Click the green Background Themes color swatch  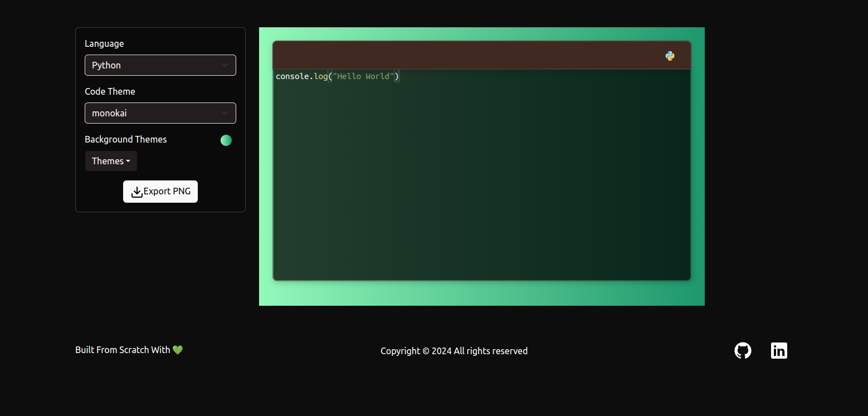coord(226,140)
